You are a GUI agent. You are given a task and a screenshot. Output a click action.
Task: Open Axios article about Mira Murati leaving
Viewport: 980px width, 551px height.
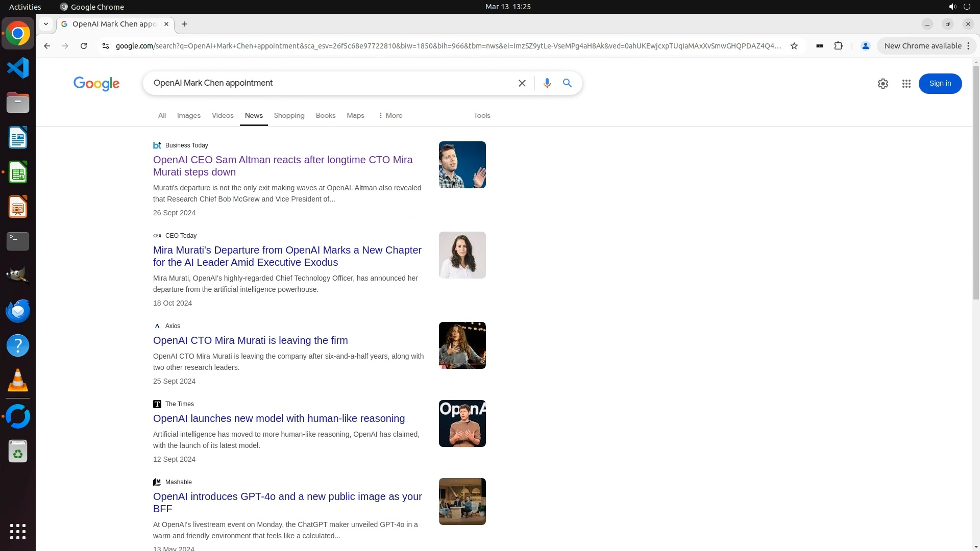(250, 340)
